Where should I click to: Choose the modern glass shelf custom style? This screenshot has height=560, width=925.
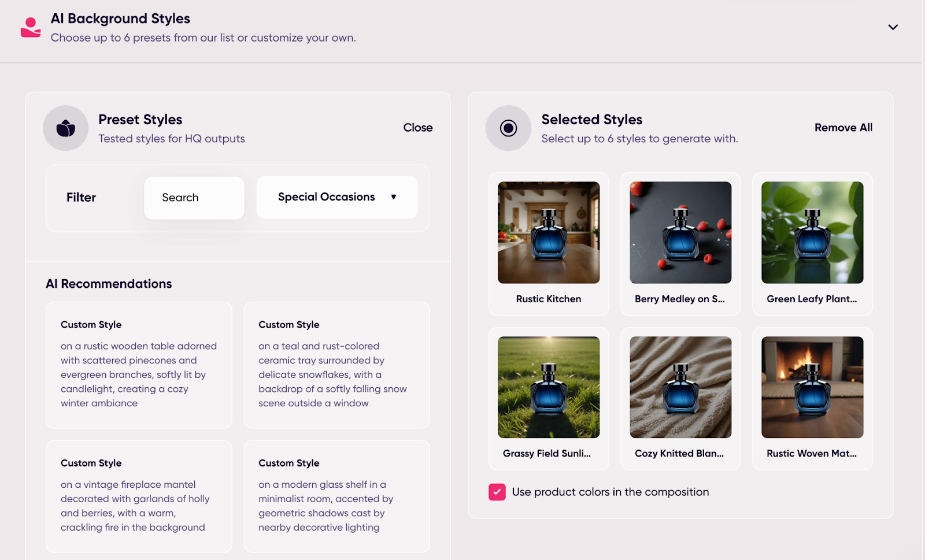click(336, 496)
